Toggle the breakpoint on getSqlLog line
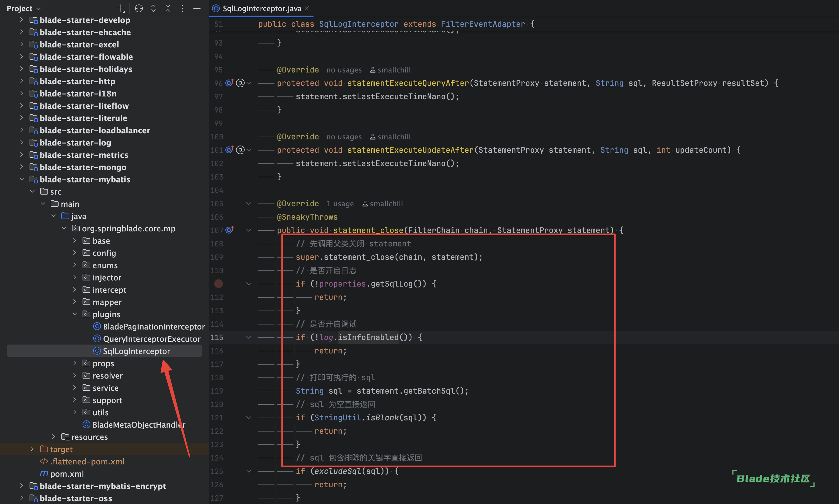This screenshot has height=504, width=839. [218, 284]
